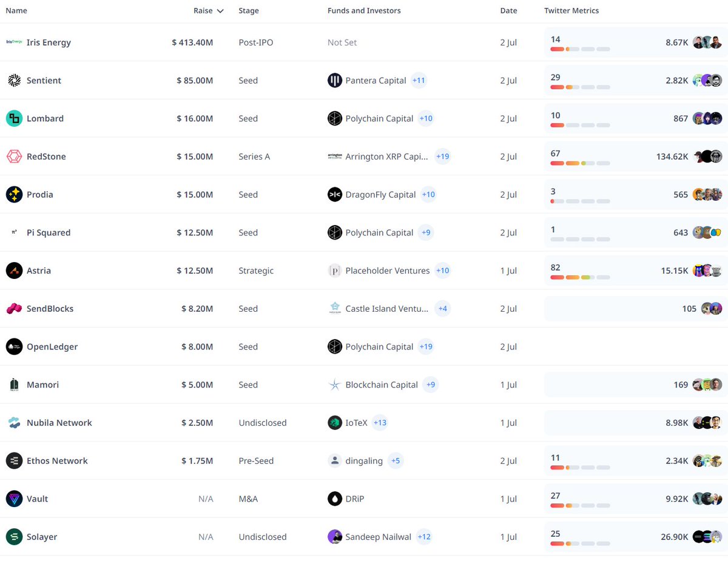This screenshot has width=728, height=561.
Task: Click RedStone's Twitter score bar of 67
Action: point(580,164)
